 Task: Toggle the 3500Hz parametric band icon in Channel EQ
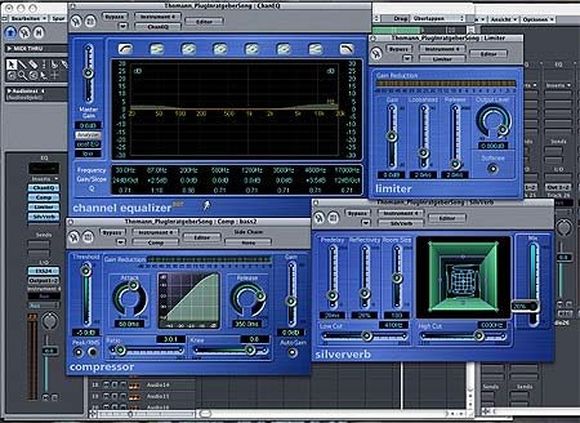coord(284,48)
